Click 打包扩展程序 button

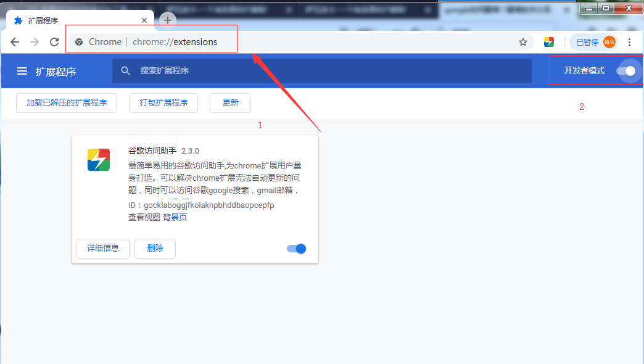tap(163, 102)
